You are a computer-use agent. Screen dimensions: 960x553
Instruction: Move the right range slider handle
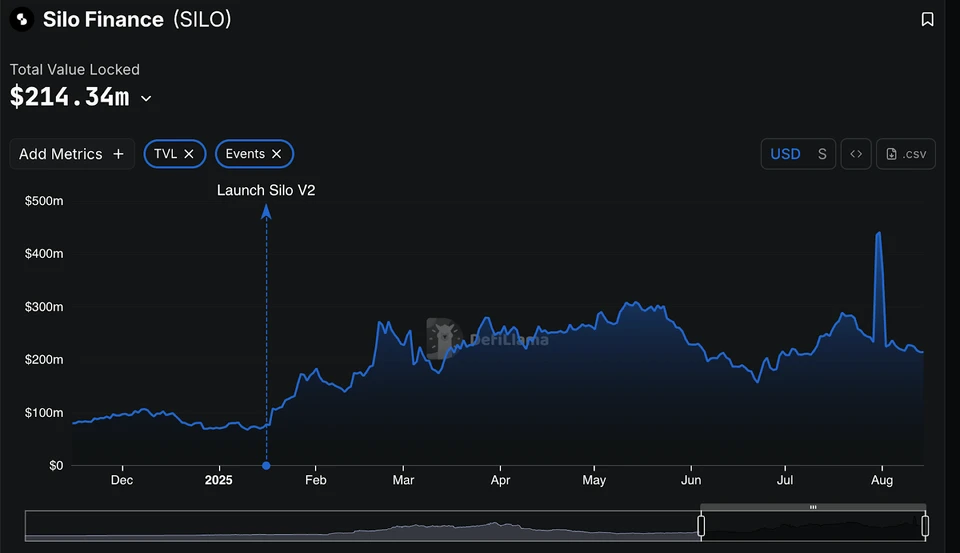[x=924, y=525]
